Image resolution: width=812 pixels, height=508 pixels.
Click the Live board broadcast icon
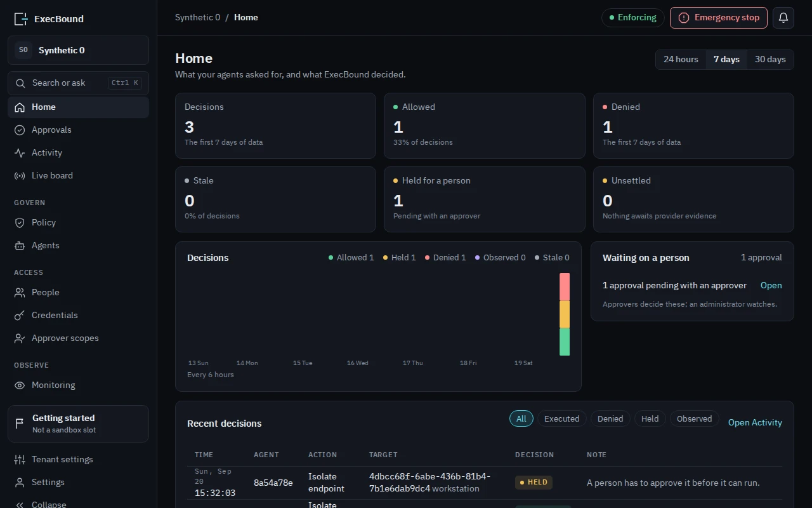[20, 176]
